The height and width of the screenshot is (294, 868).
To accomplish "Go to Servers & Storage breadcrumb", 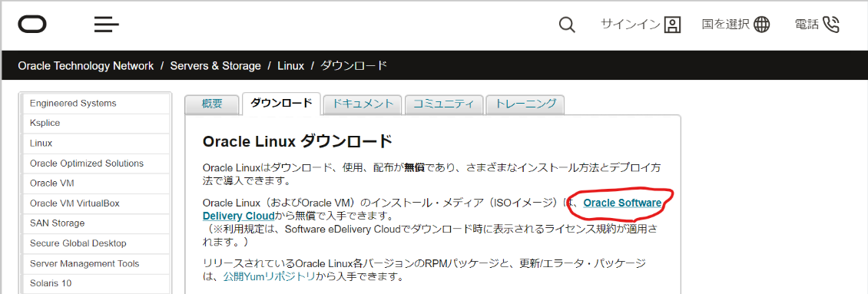I will [x=215, y=66].
